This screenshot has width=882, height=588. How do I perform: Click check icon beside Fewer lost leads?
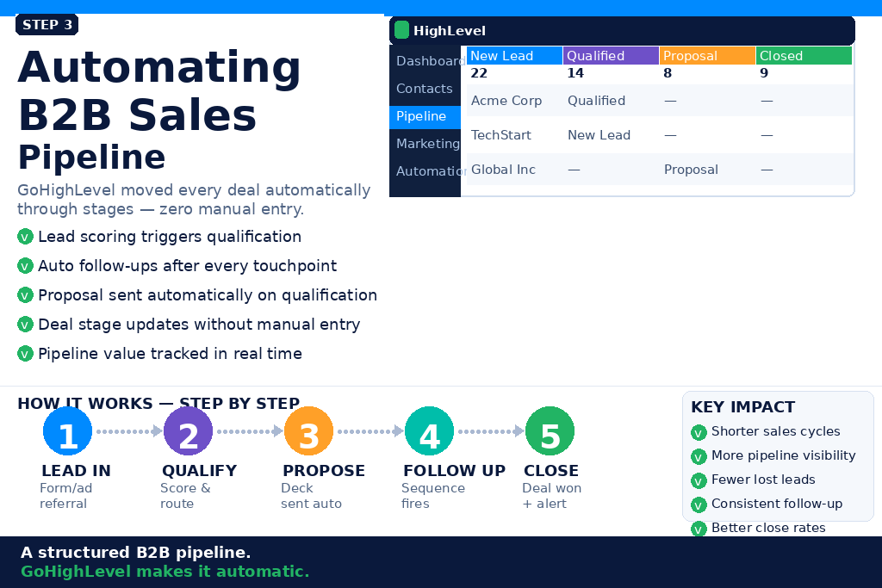tap(699, 480)
